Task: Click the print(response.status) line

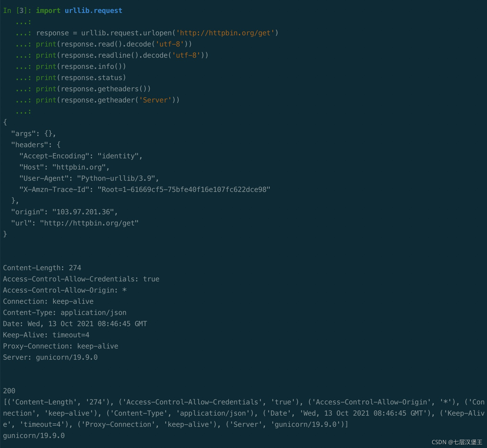Action: (81, 78)
